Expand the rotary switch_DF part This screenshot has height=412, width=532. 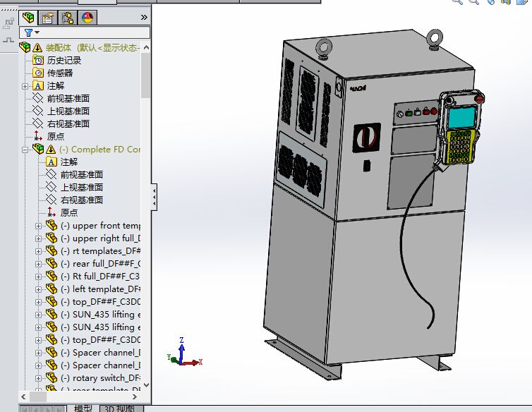click(38, 378)
